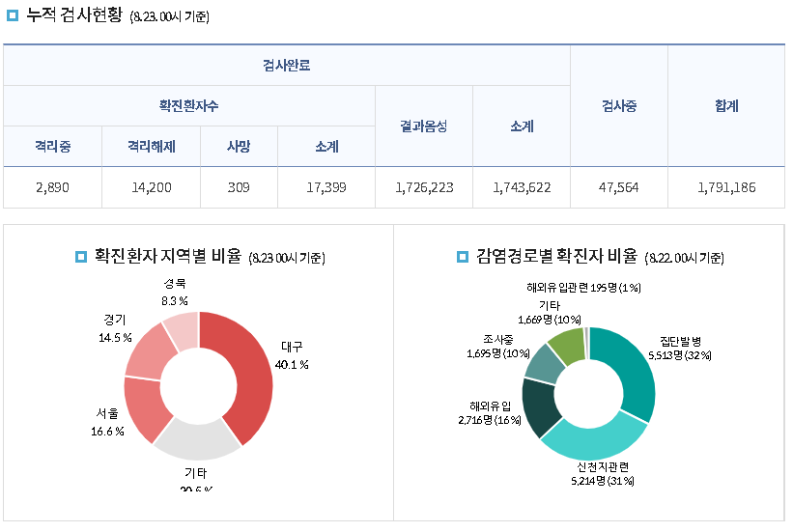Select the red 대구 40.1% donut segment

click(249, 372)
